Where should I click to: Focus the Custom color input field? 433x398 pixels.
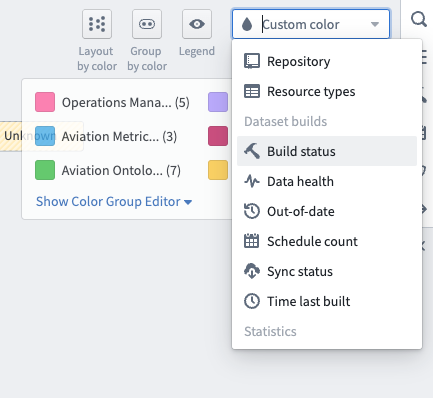pyautogui.click(x=311, y=24)
